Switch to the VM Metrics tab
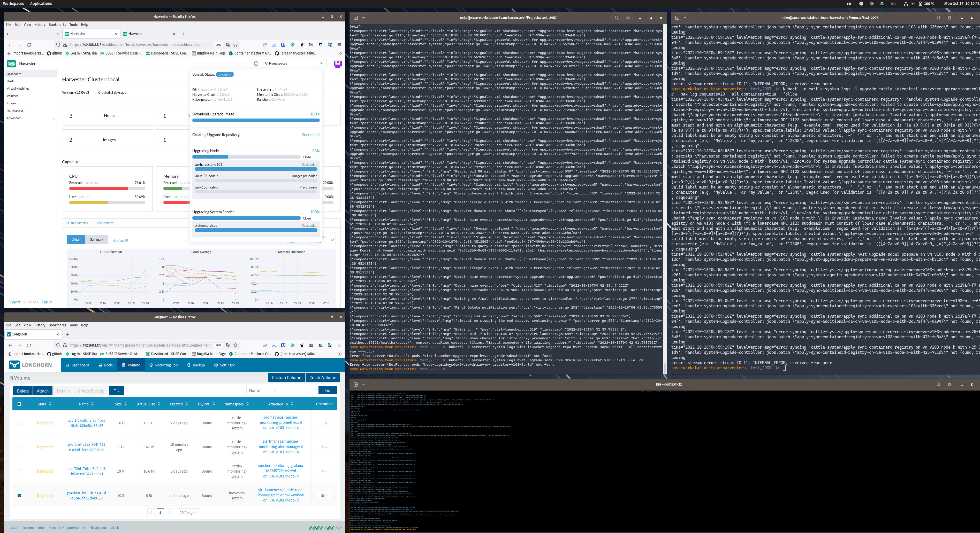The image size is (980, 533). (105, 223)
